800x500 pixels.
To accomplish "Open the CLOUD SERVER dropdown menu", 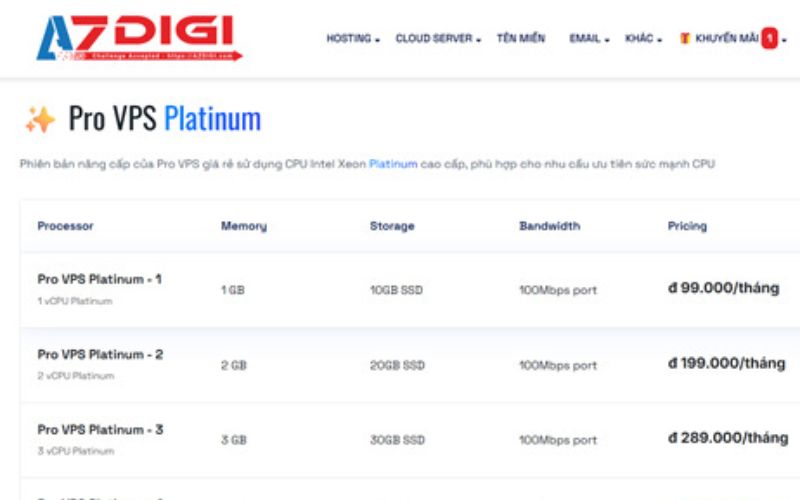I will point(438,38).
